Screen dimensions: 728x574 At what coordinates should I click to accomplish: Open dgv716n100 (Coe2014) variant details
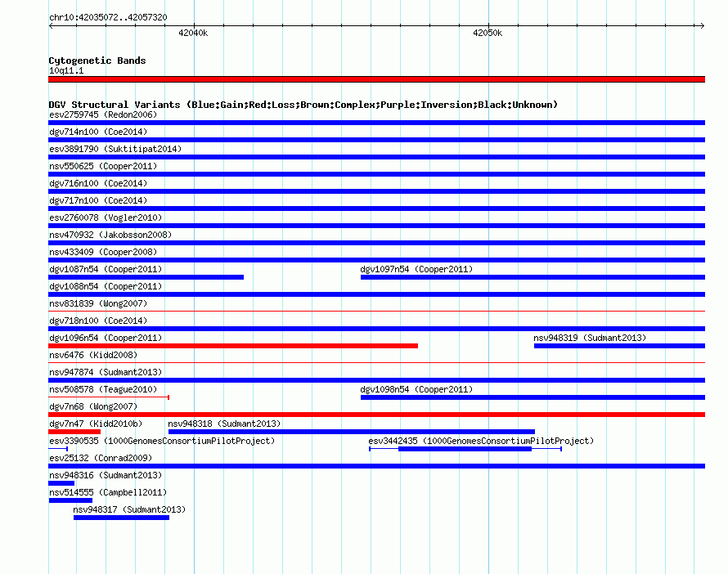point(98,183)
